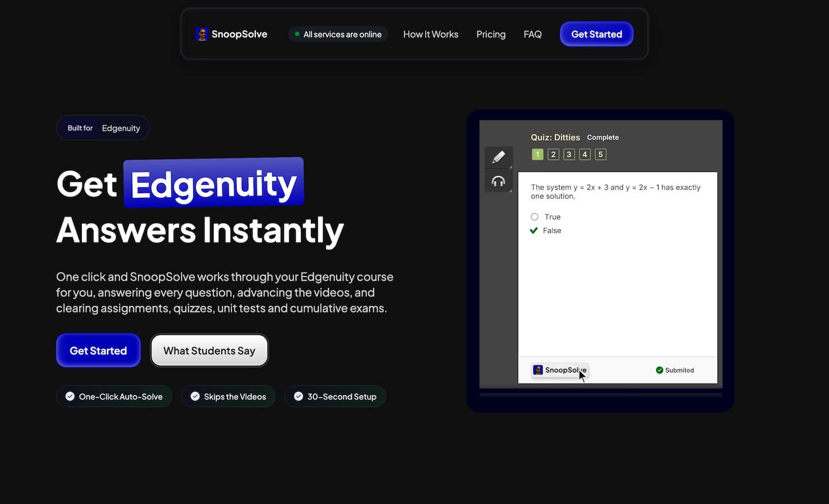
Task: Click the All services are online text
Action: coord(342,34)
